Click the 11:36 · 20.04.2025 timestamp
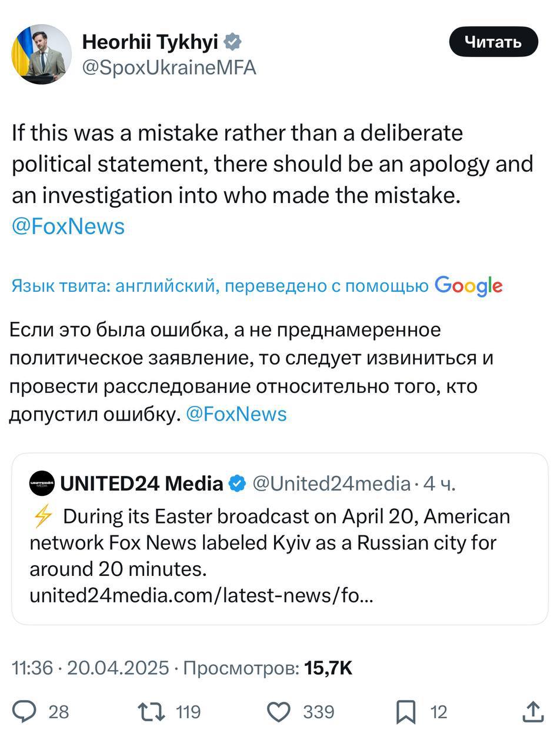 (90, 668)
